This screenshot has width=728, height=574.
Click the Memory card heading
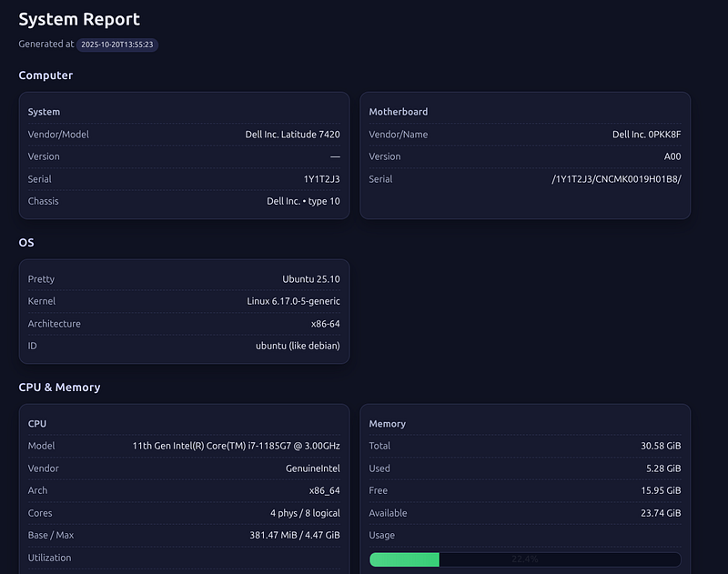388,424
